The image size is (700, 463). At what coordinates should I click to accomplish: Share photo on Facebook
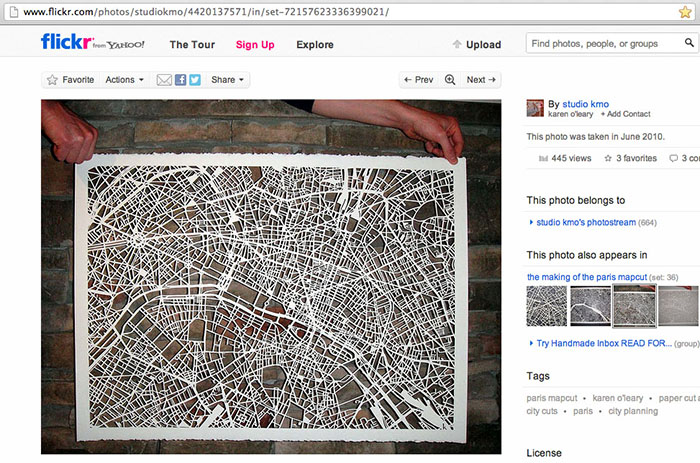tap(180, 80)
